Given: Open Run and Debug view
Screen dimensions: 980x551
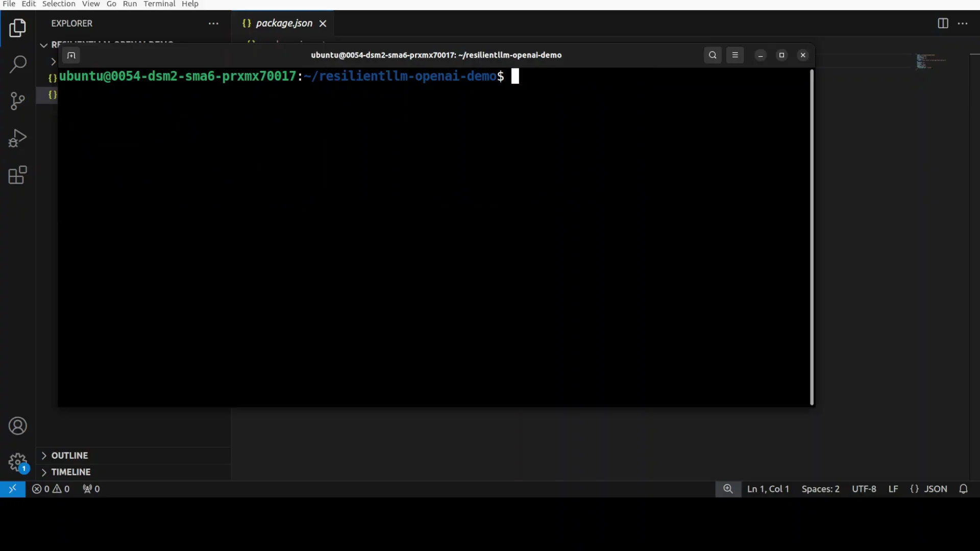Looking at the screenshot, I should (x=17, y=138).
